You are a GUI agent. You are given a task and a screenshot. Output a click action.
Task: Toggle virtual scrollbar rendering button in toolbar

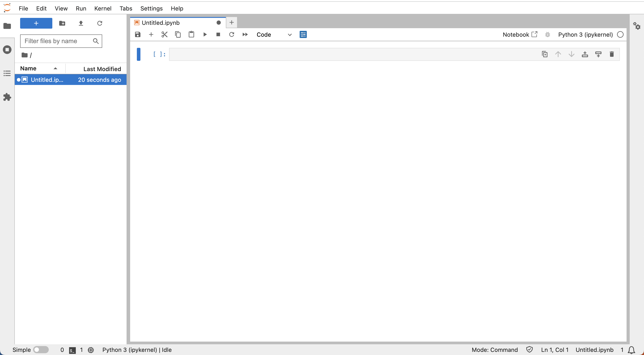pyautogui.click(x=303, y=34)
